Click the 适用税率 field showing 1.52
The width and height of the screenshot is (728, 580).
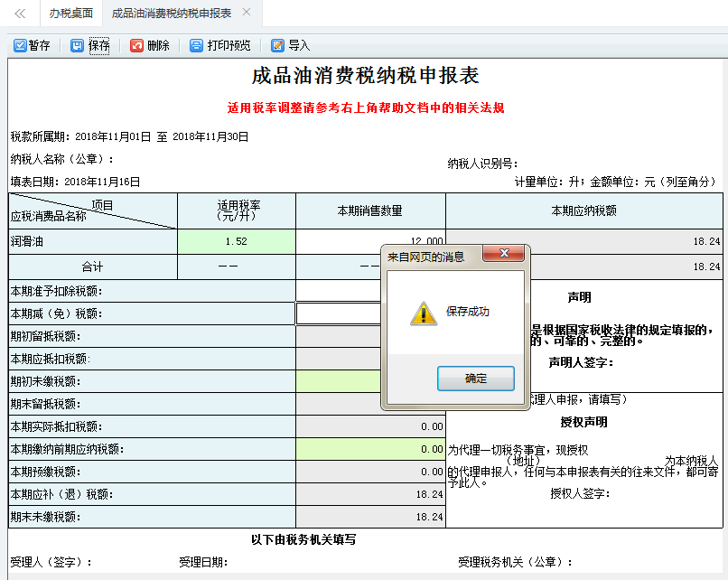click(237, 242)
